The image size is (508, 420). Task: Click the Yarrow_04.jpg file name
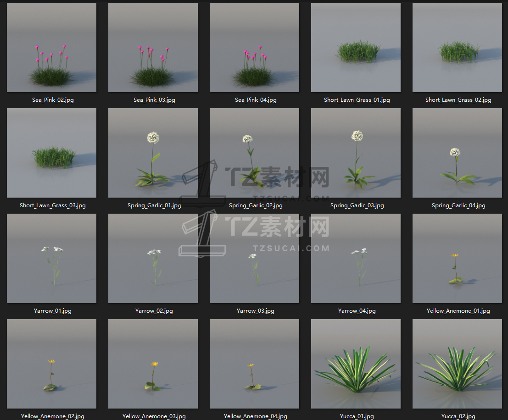[x=357, y=311]
